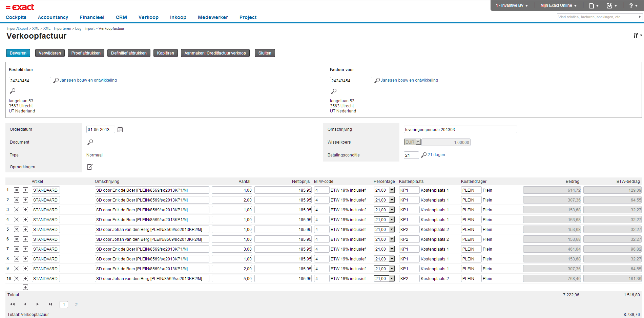644x318 pixels.
Task: Click the Kostenplaats KP2 field on line 5
Action: point(409,230)
